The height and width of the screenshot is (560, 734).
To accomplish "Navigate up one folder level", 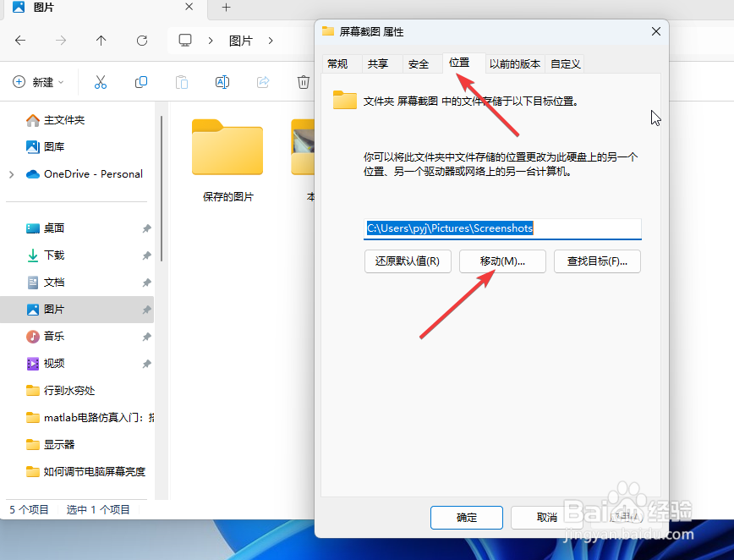I will click(x=101, y=40).
